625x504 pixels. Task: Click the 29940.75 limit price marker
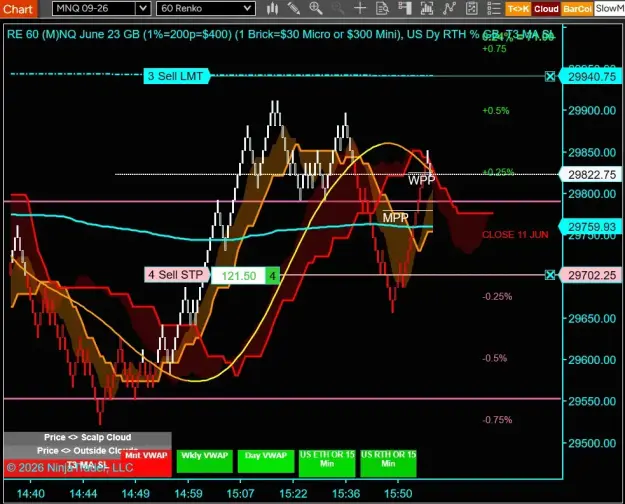coord(592,76)
